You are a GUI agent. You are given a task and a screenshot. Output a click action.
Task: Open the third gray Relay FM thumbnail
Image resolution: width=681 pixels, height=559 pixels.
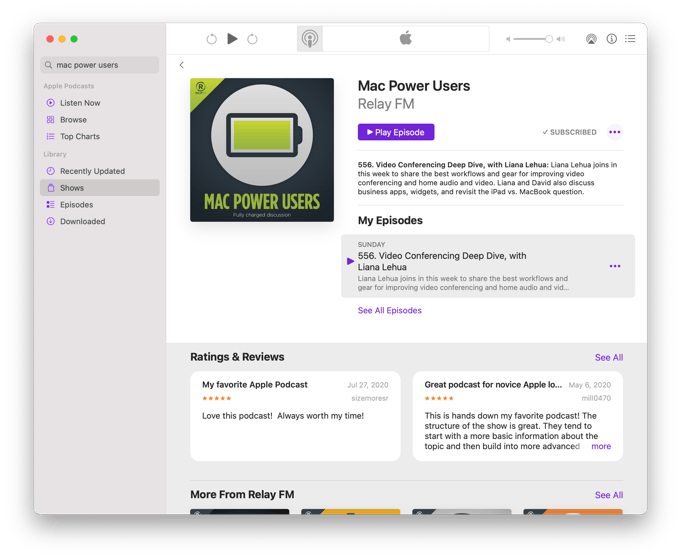coord(462,512)
